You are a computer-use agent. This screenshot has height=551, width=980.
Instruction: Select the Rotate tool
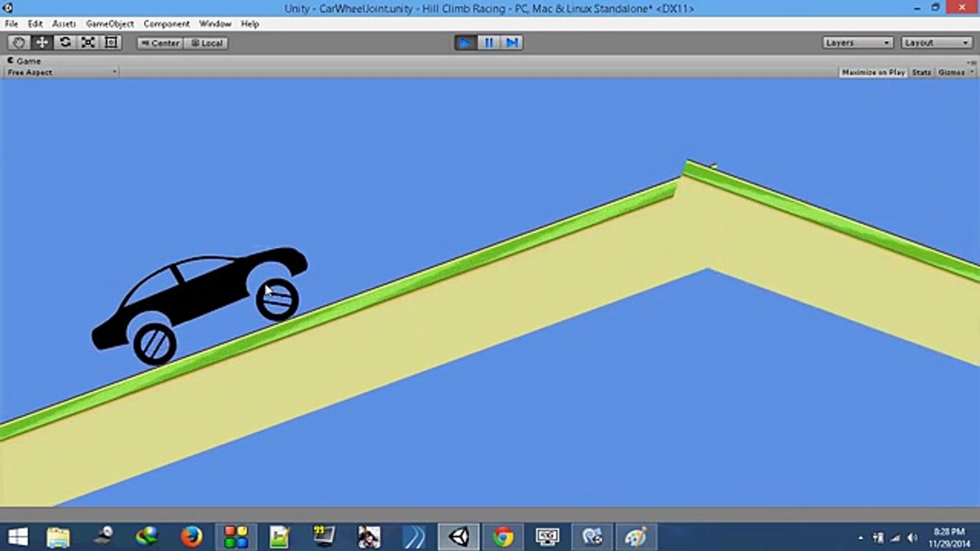click(x=65, y=43)
